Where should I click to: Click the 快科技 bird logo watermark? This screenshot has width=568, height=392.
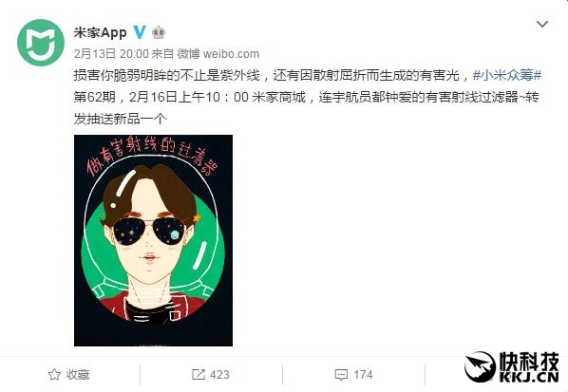coord(481,366)
